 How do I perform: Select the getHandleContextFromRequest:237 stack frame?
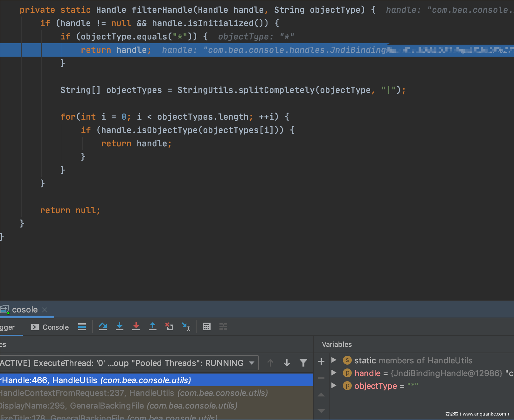[134, 393]
